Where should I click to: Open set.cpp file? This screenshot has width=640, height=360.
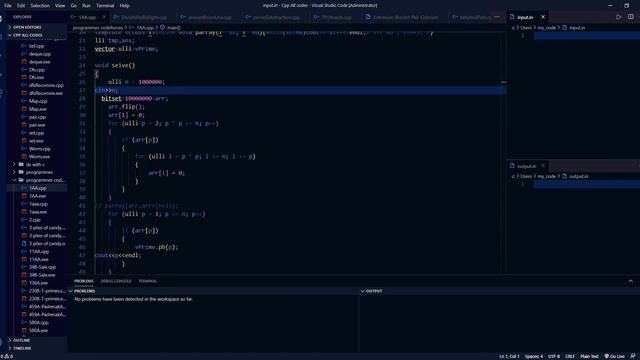point(36,133)
